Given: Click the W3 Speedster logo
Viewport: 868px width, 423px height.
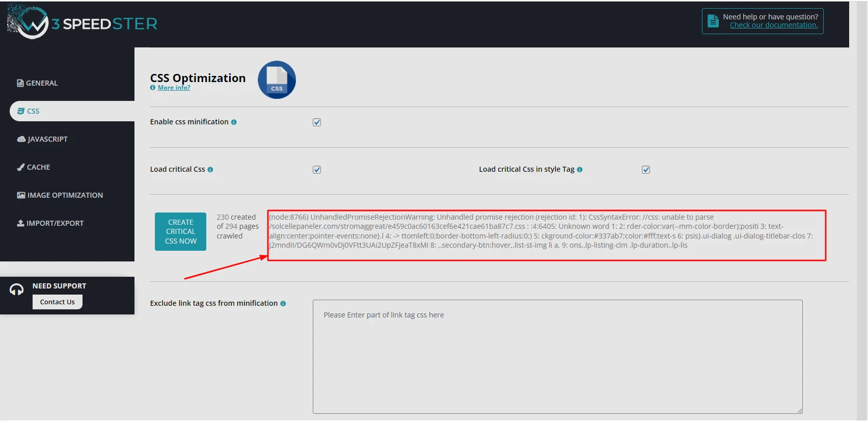Looking at the screenshot, I should [83, 23].
